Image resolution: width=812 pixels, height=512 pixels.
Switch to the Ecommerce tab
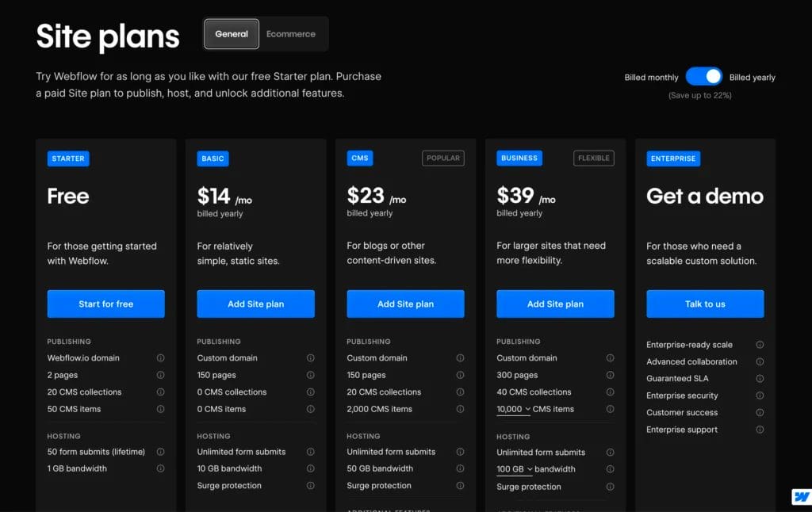pos(291,33)
